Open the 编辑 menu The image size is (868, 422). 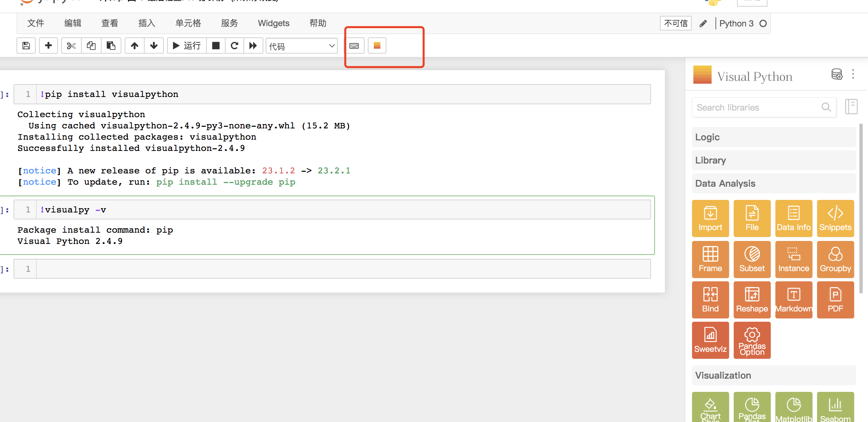(x=73, y=23)
